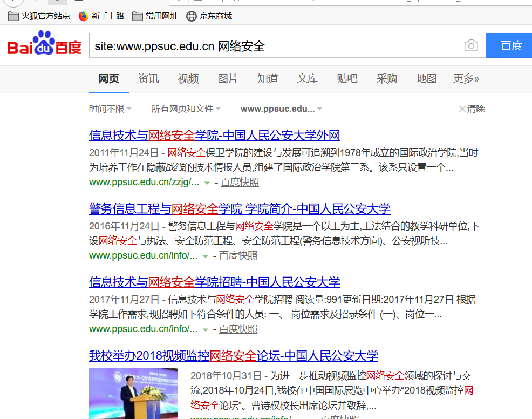Screen dimensions: 532x419
Task: Switch to the 文库 tab
Action: 308,79
